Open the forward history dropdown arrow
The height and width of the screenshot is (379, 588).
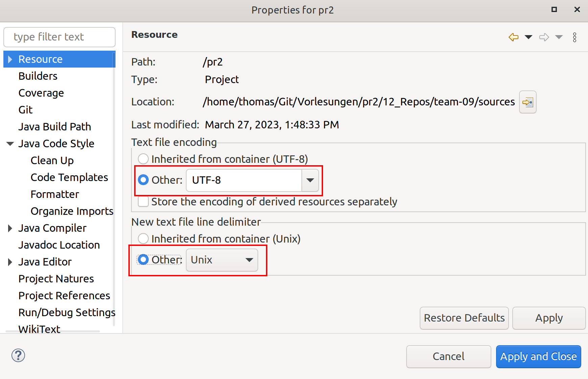tap(559, 37)
